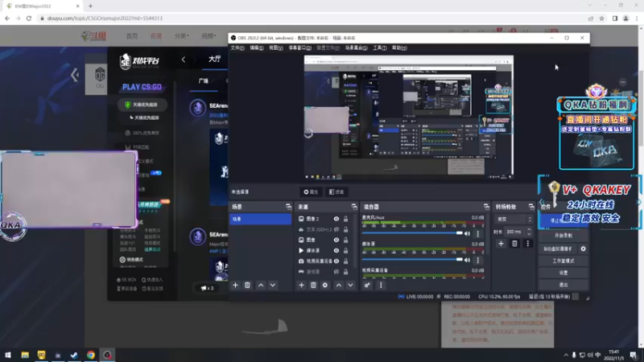Image resolution: width=644 pixels, height=362 pixels.
Task: Open media source channel three-dot options
Action: tap(477, 260)
